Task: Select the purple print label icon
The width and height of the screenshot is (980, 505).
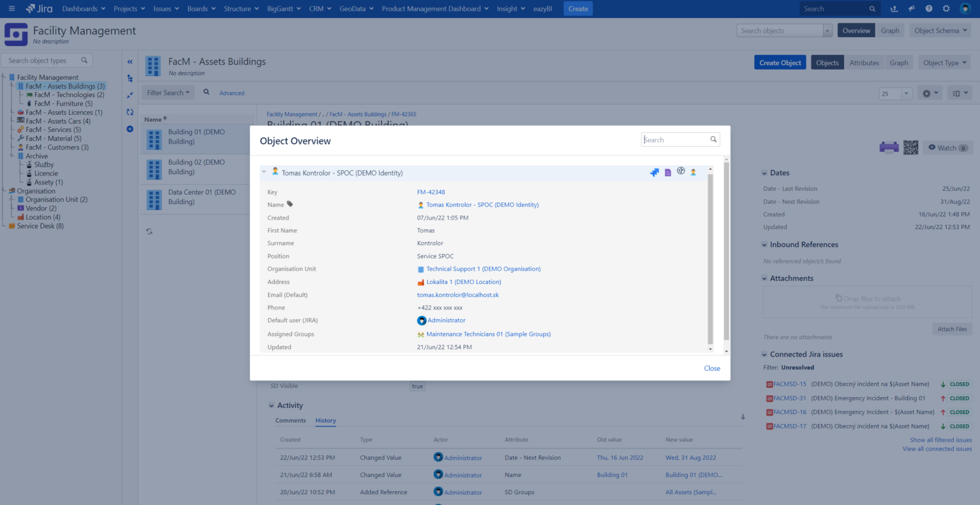Action: click(x=889, y=147)
